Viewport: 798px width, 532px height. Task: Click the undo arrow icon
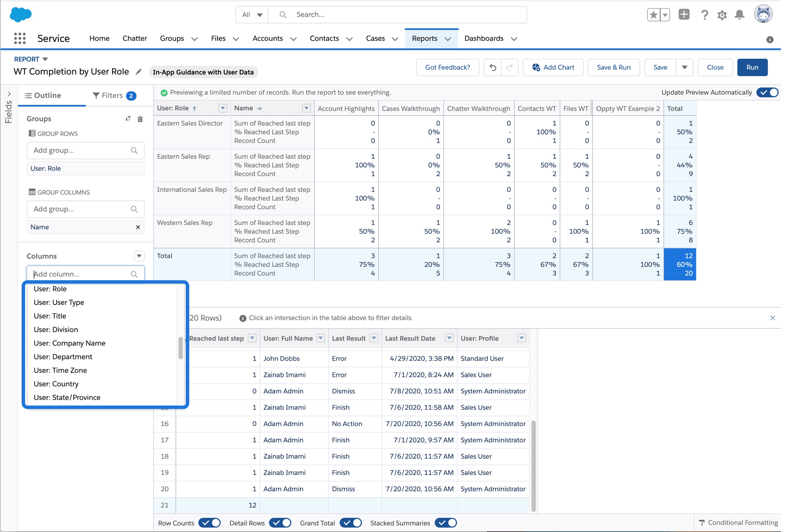[493, 67]
